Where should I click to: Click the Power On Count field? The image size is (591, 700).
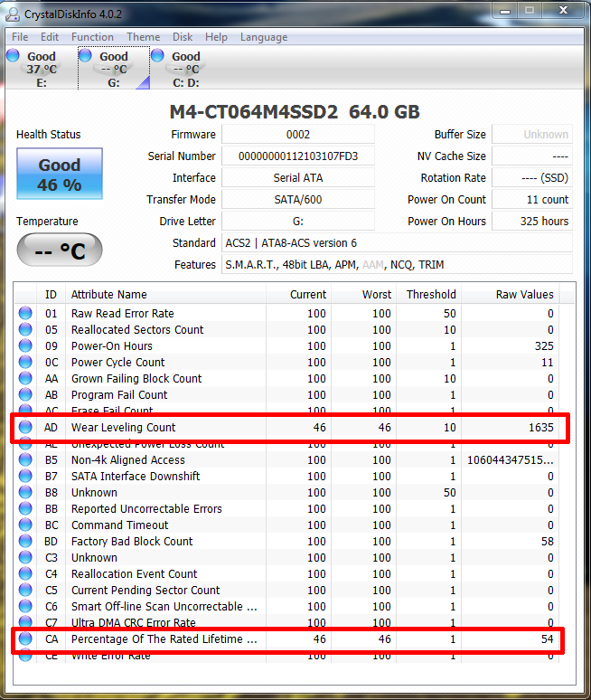[x=532, y=200]
